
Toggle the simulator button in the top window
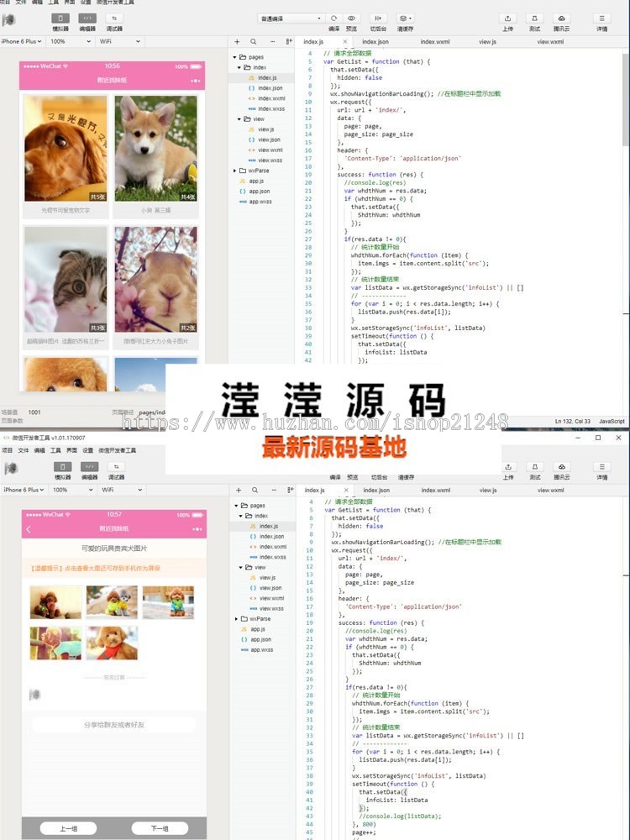60,18
